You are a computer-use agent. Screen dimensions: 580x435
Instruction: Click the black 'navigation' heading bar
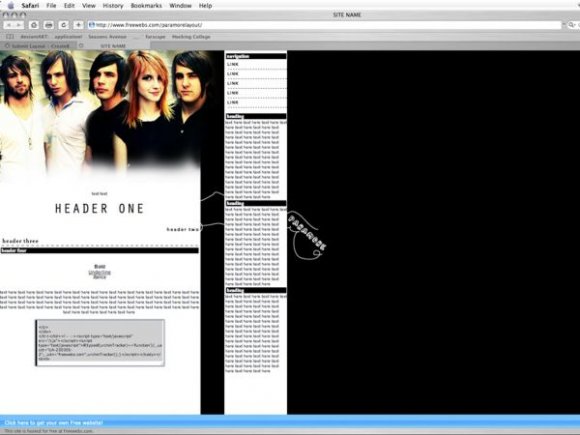tap(256, 56)
